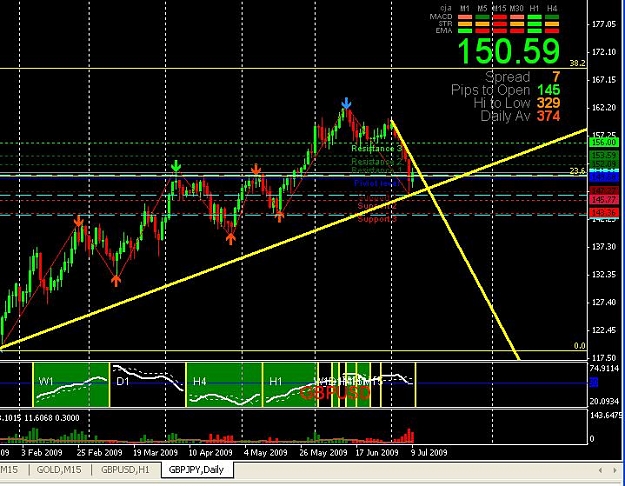Click the Daily Av value 374

point(548,116)
